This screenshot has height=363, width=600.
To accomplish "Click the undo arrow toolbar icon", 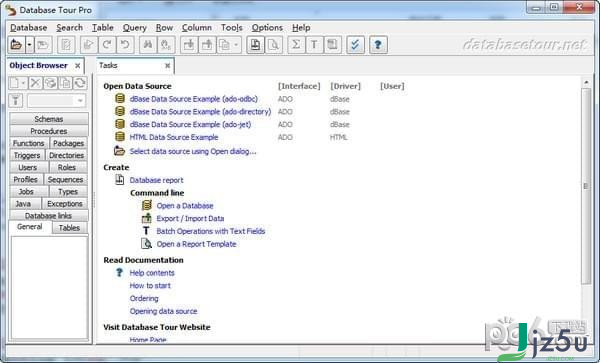I will tap(125, 45).
